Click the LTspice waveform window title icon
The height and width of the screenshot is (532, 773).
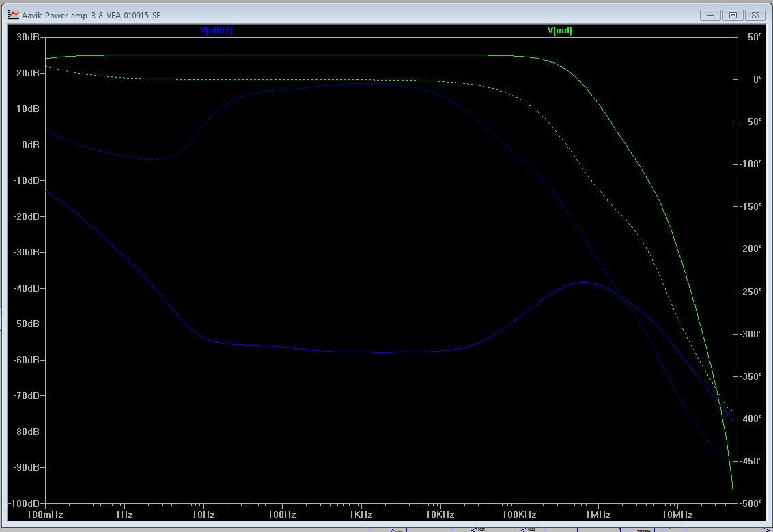pos(13,15)
